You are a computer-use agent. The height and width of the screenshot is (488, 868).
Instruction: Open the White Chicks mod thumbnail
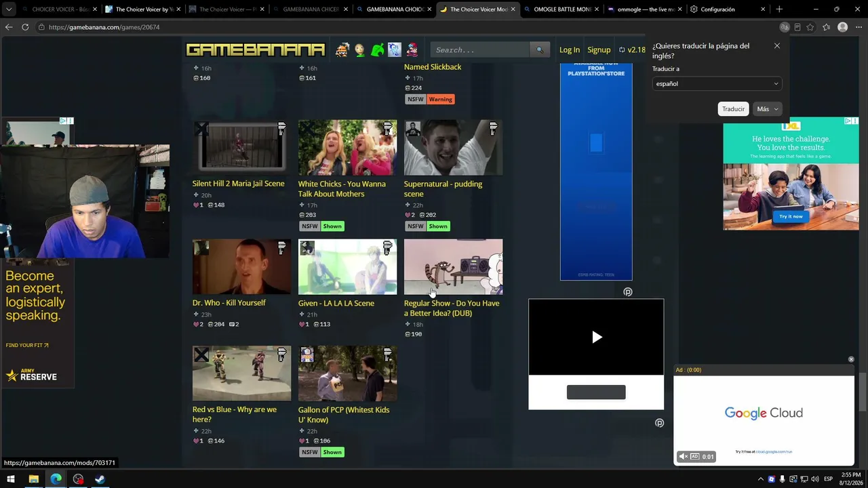pyautogui.click(x=347, y=147)
